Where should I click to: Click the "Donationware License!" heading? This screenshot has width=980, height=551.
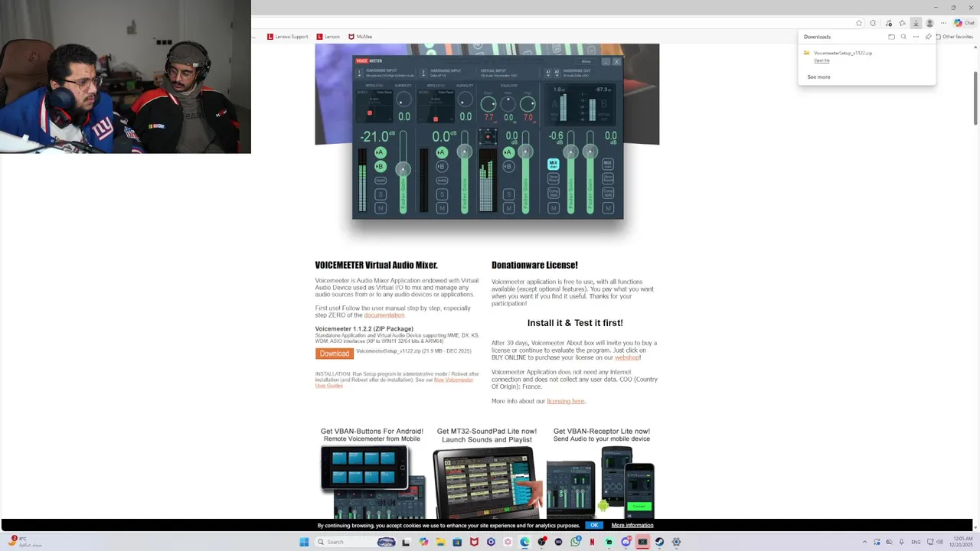[534, 265]
